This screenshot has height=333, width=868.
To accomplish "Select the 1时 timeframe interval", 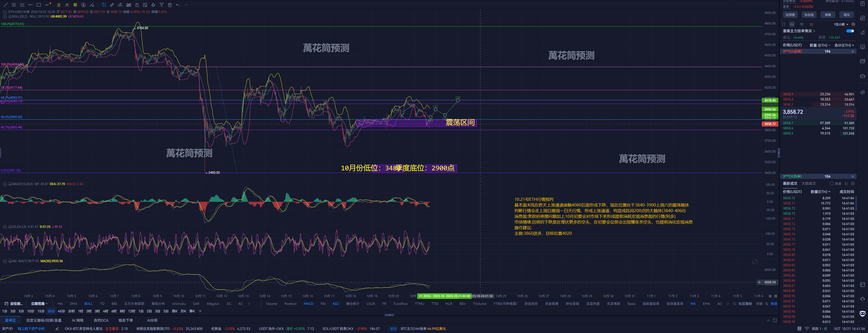I will pos(80,311).
